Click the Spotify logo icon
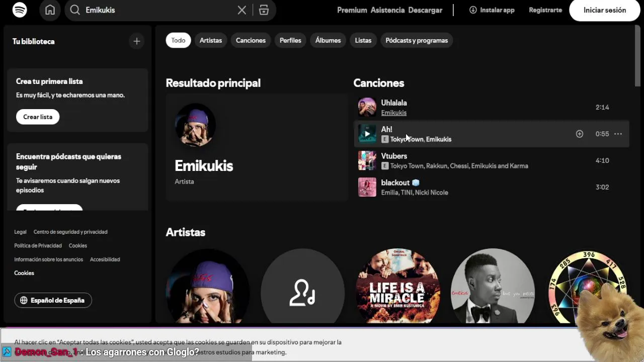 [20, 10]
